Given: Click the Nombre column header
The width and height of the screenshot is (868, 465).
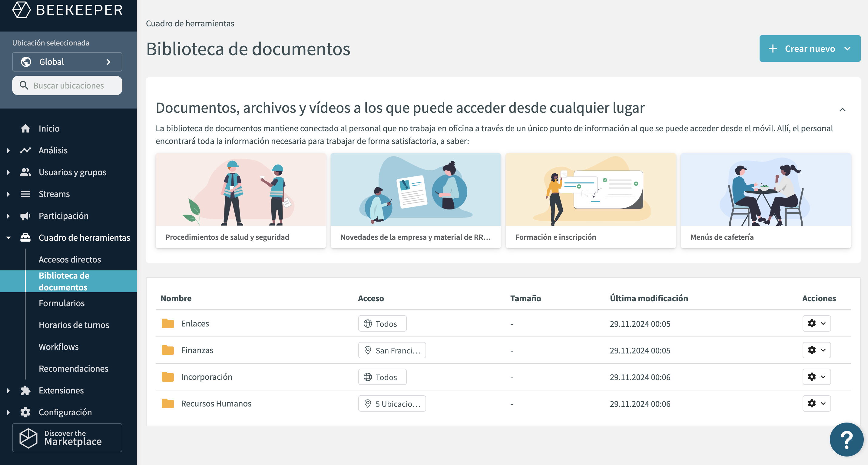Looking at the screenshot, I should click(x=176, y=298).
